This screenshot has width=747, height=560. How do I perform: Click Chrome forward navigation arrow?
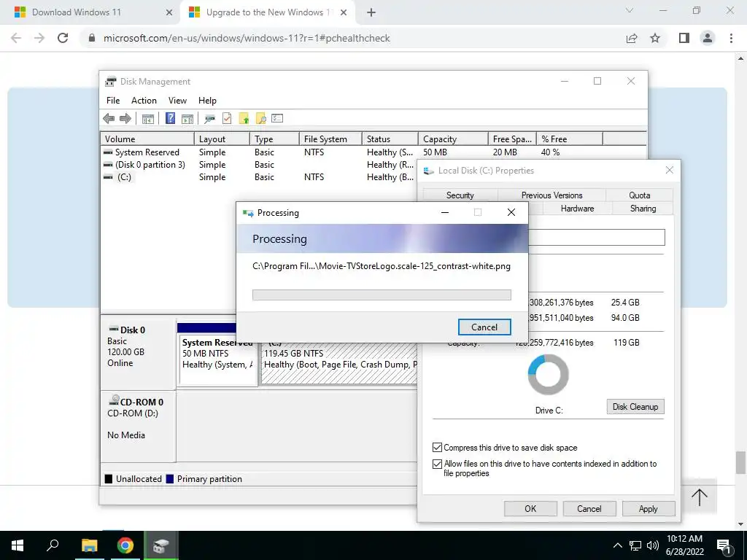[x=39, y=38]
